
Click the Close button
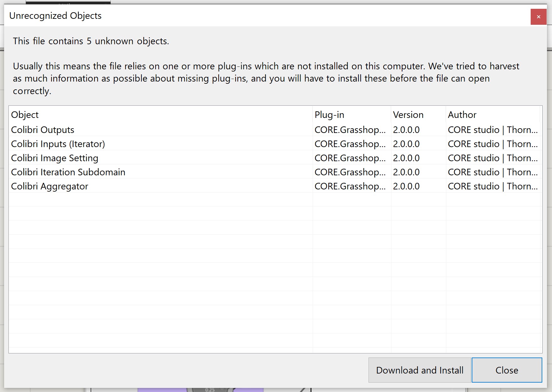(507, 370)
